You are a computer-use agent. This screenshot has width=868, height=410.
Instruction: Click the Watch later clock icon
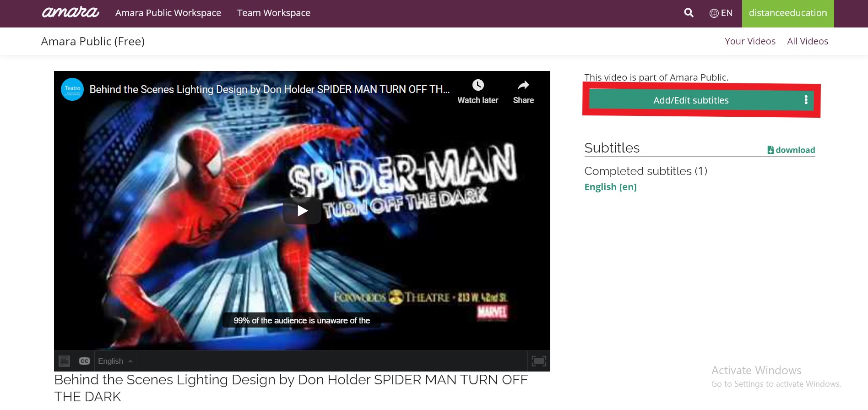tap(477, 85)
